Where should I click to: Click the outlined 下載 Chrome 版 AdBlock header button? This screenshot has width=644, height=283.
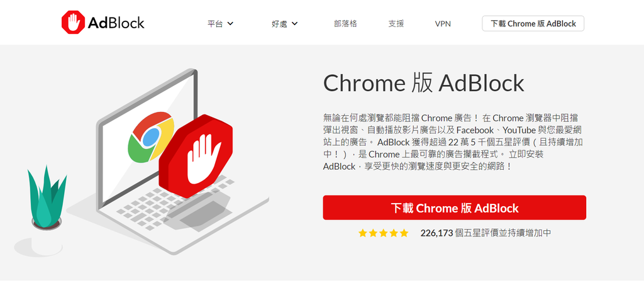click(x=533, y=23)
